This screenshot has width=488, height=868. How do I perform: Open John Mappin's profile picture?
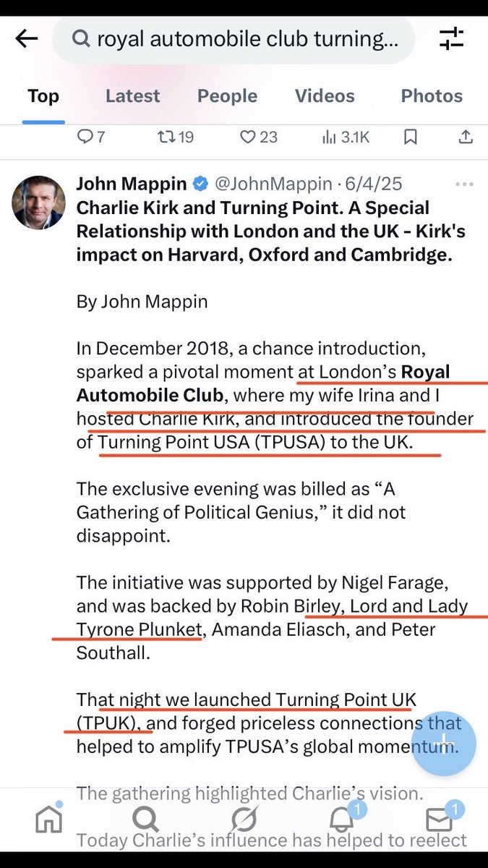tap(39, 202)
